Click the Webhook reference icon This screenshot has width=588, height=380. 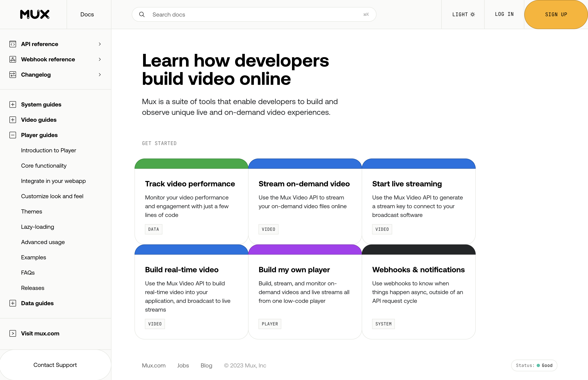[13, 59]
